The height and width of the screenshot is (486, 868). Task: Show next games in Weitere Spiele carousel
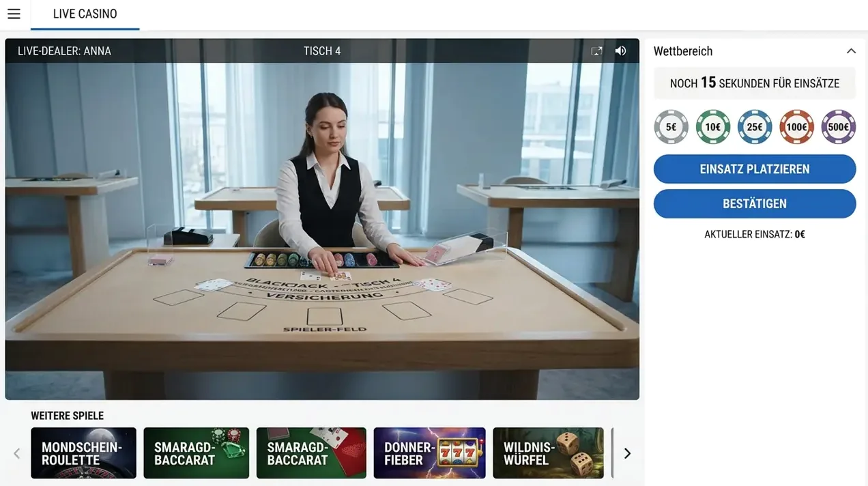tap(627, 453)
